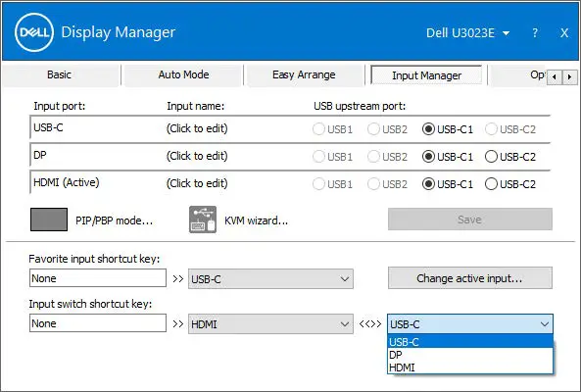Select USB2 radio in the HDMI row
The image size is (581, 392).
[387, 184]
